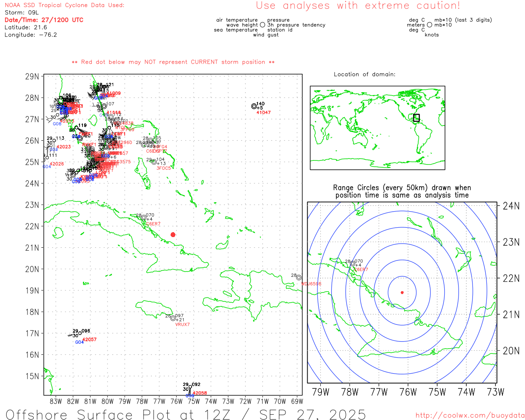Open the coolwx.com/buoydata URL
The width and height of the screenshot is (525, 420).
pos(470,415)
